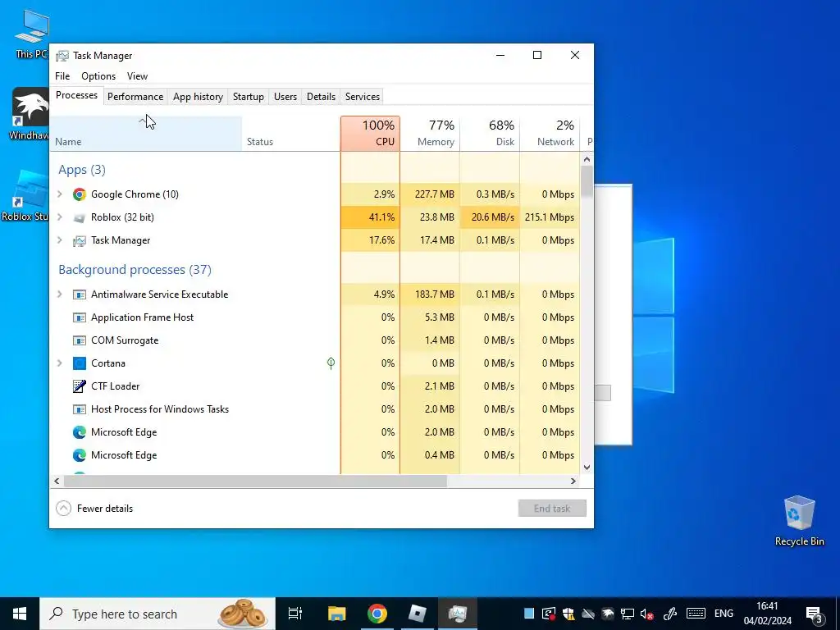Image resolution: width=840 pixels, height=630 pixels.
Task: Click Task Manager taskbar button
Action: tap(458, 614)
